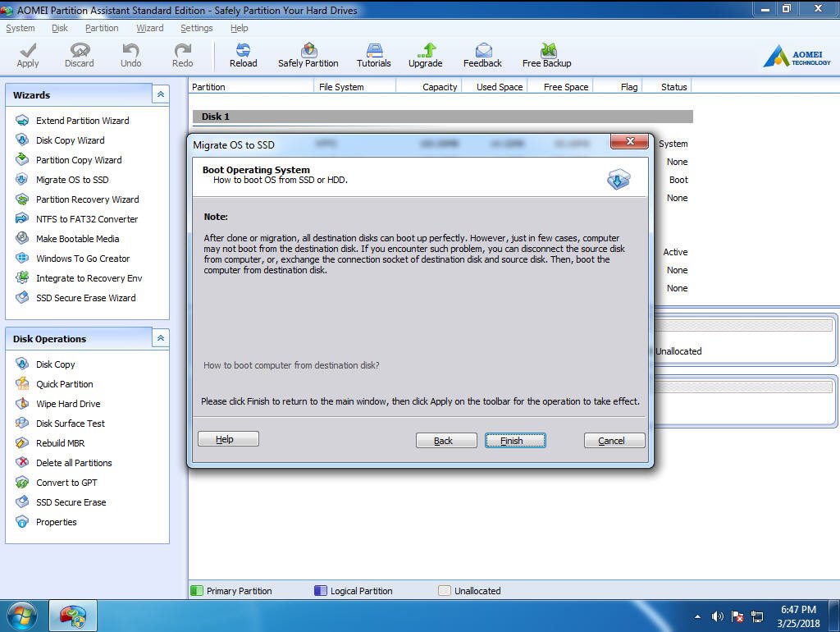This screenshot has width=840, height=632.
Task: Sort by Partition column header
Action: point(250,87)
